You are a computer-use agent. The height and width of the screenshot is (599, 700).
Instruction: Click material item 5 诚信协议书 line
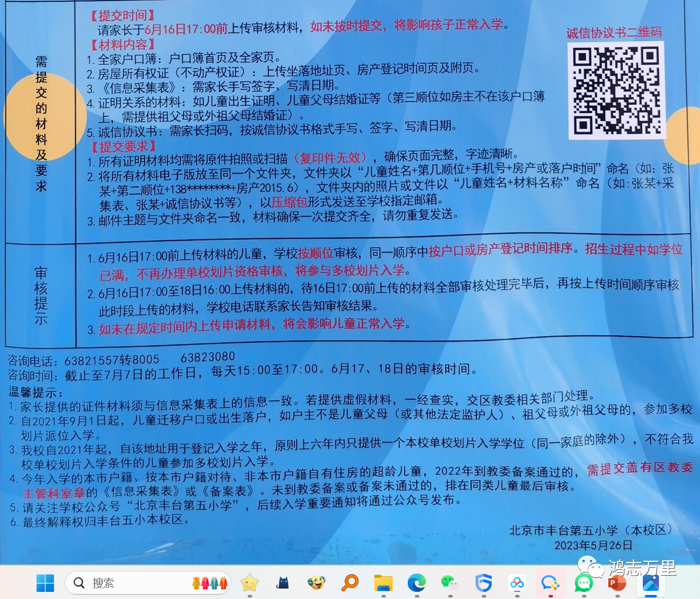click(271, 130)
